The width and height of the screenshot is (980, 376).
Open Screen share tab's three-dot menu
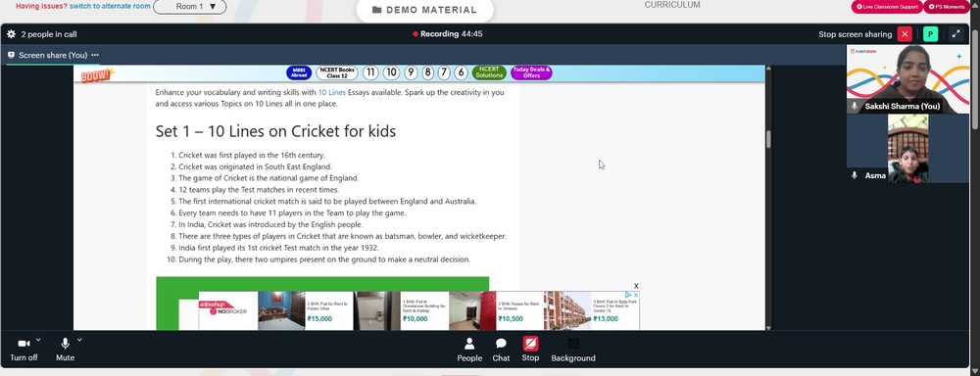tap(95, 55)
